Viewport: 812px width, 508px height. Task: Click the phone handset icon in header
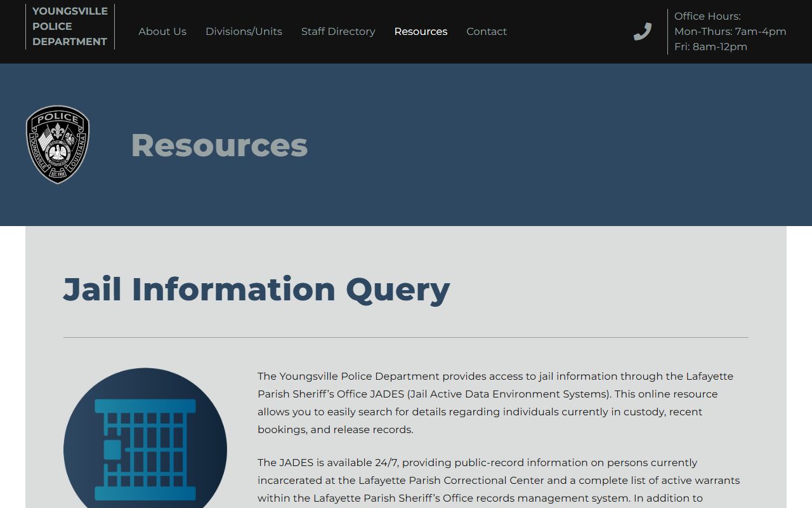[643, 32]
